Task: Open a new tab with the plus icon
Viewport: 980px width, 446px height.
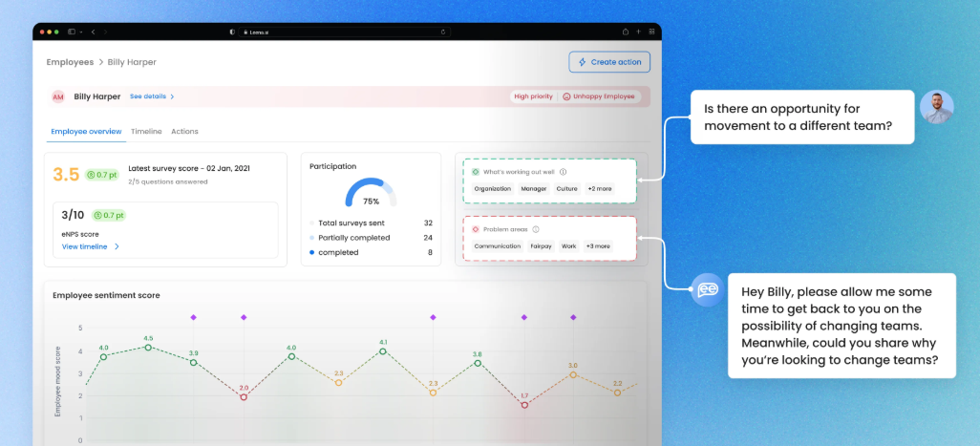Action: coord(638,32)
